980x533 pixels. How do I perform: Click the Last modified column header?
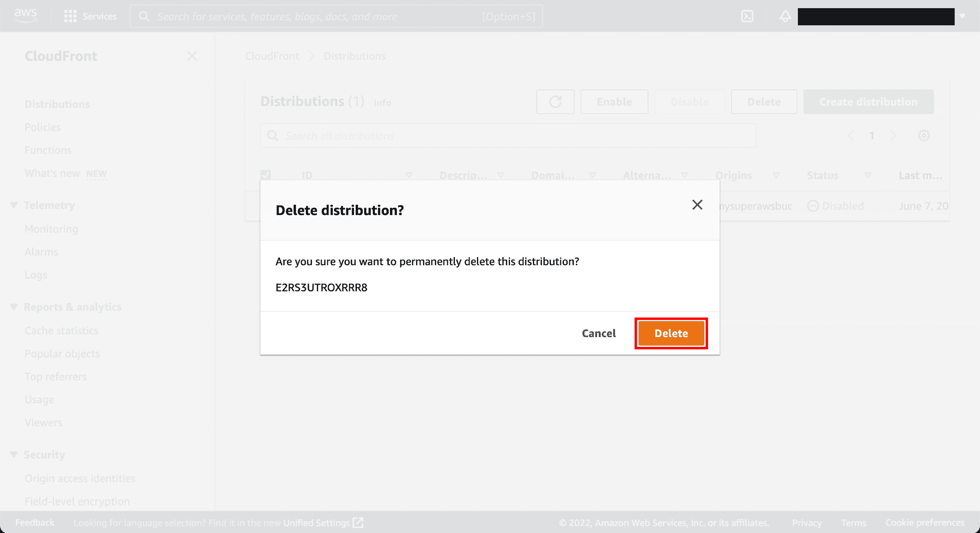920,175
